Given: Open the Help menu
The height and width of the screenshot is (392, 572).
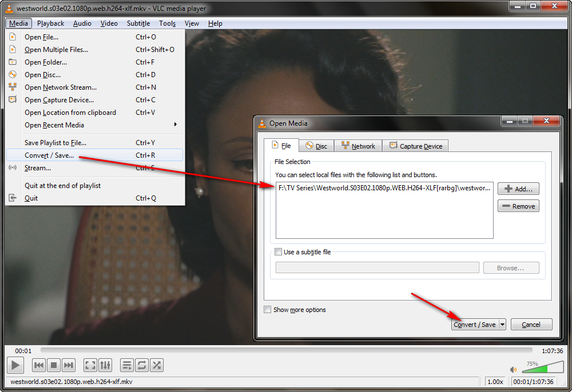Looking at the screenshot, I should [x=215, y=23].
